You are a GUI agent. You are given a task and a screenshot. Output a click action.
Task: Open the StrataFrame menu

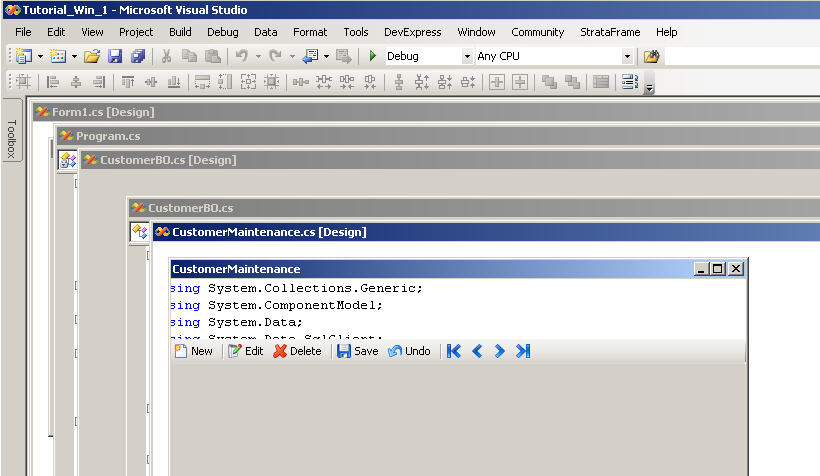[610, 32]
